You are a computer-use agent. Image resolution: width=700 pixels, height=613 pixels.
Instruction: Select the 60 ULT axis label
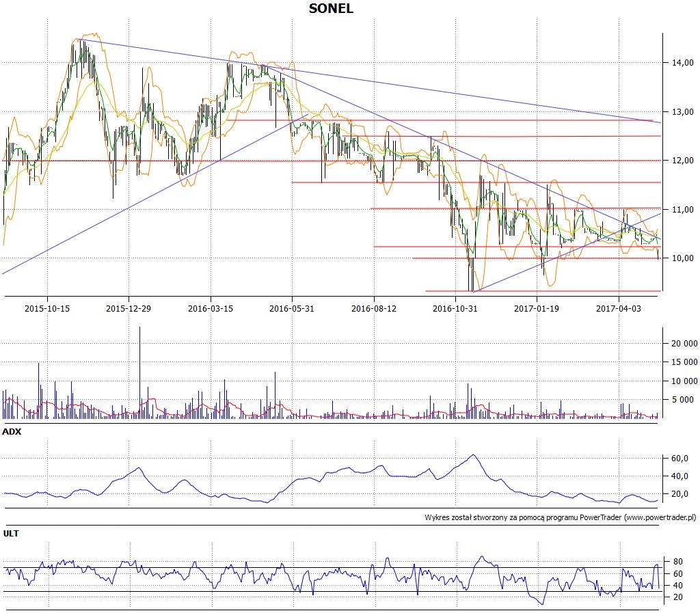(677, 574)
